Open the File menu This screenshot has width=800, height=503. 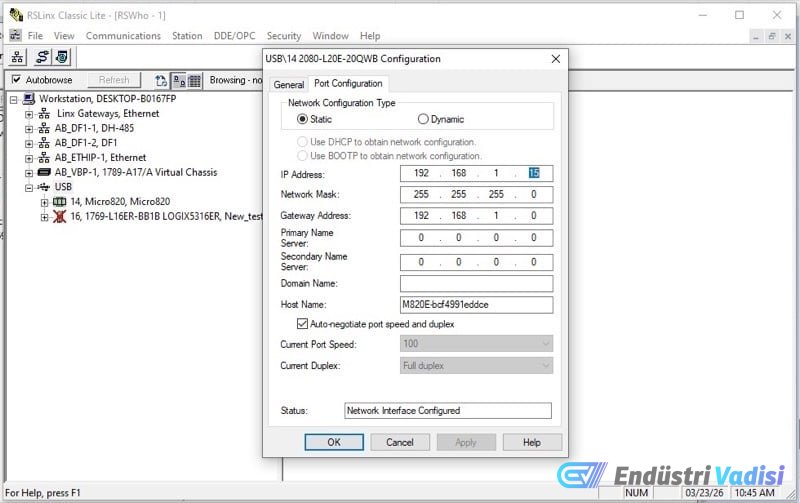[x=35, y=36]
